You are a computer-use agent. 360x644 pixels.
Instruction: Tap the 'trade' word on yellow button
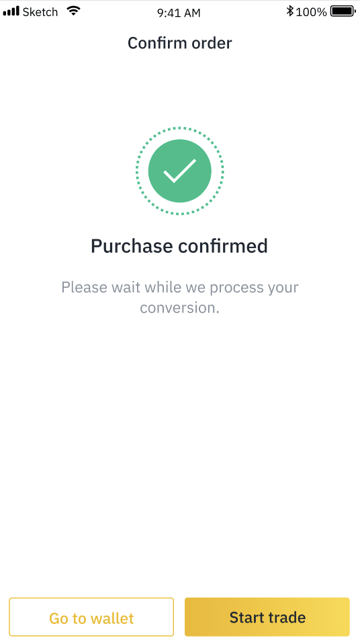(287, 617)
